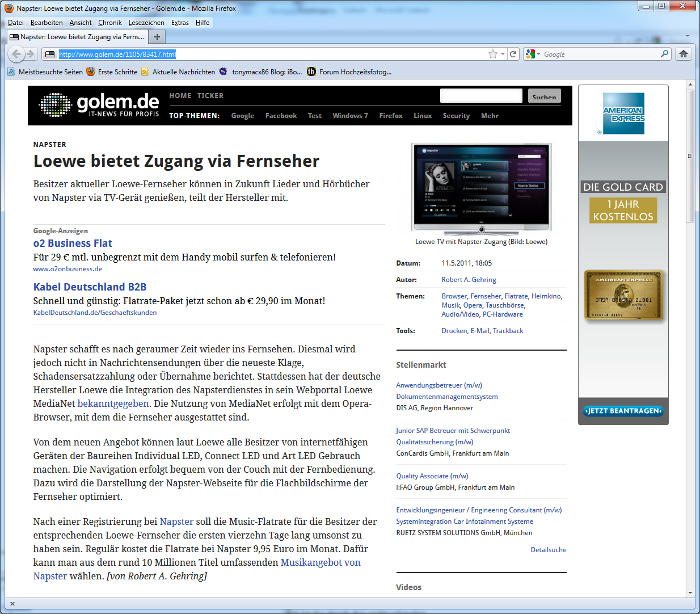Viewport: 700px width, 614px height.
Task: Open the search engine selector dropdown
Action: (x=532, y=54)
